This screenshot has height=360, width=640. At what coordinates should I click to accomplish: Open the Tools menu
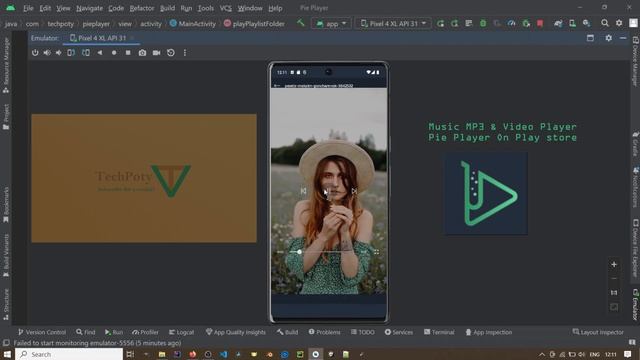[205, 8]
